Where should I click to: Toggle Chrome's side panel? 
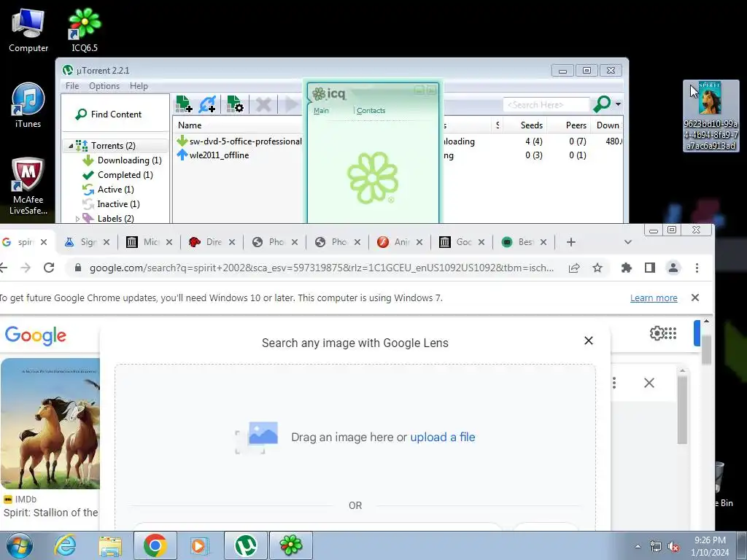click(650, 268)
